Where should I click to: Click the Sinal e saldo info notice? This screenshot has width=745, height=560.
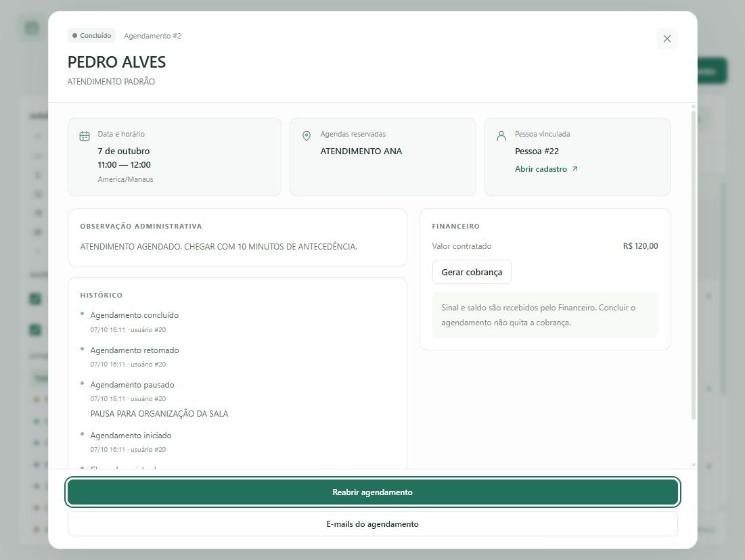coord(545,315)
